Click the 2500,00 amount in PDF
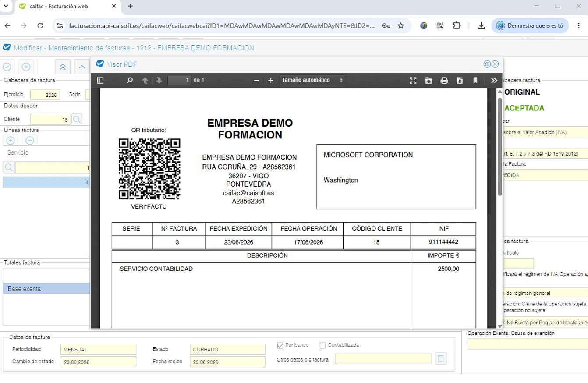The image size is (588, 383). tap(448, 269)
